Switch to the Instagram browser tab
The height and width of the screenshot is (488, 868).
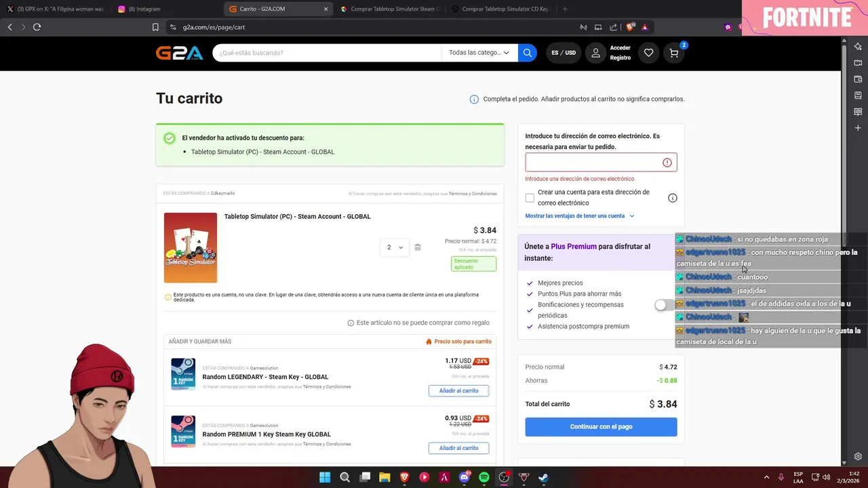click(x=167, y=9)
